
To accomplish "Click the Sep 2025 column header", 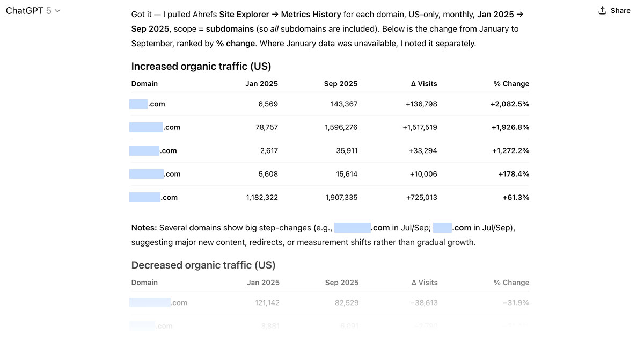I will pos(340,83).
